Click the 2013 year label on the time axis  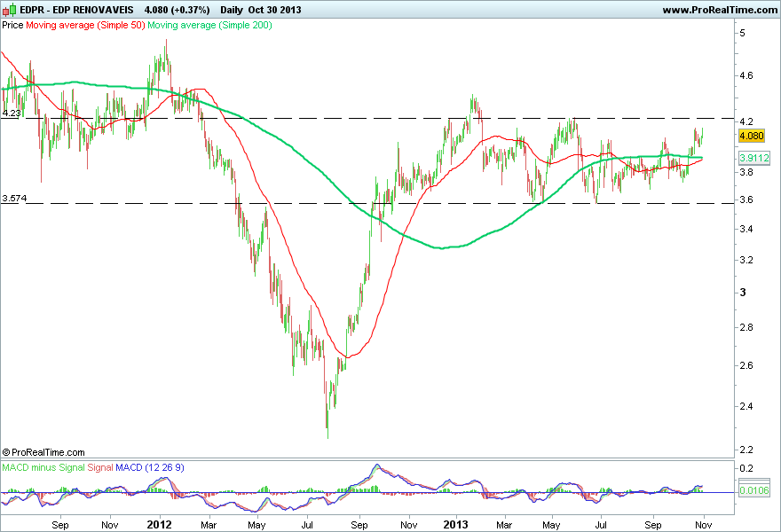(x=456, y=525)
